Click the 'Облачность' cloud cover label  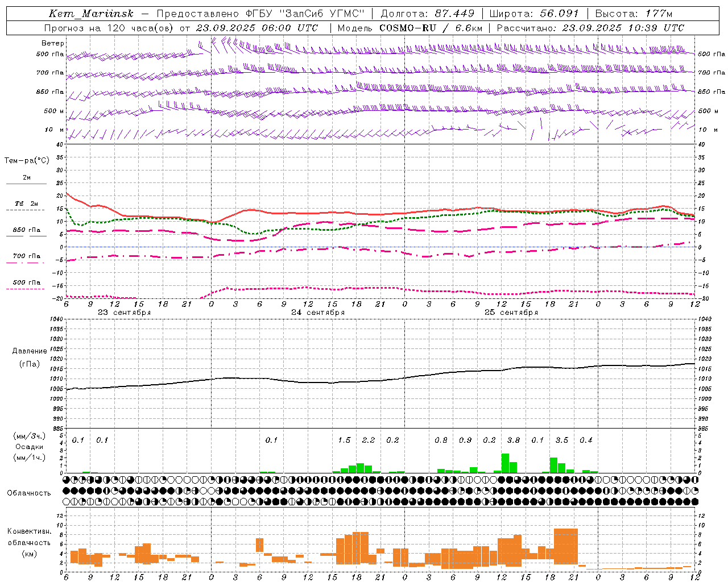coord(29,493)
